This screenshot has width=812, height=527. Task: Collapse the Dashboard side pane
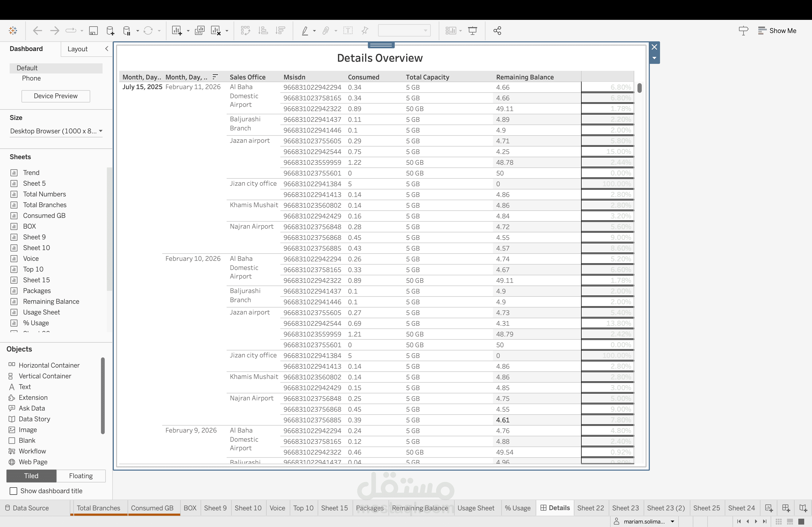click(x=107, y=49)
